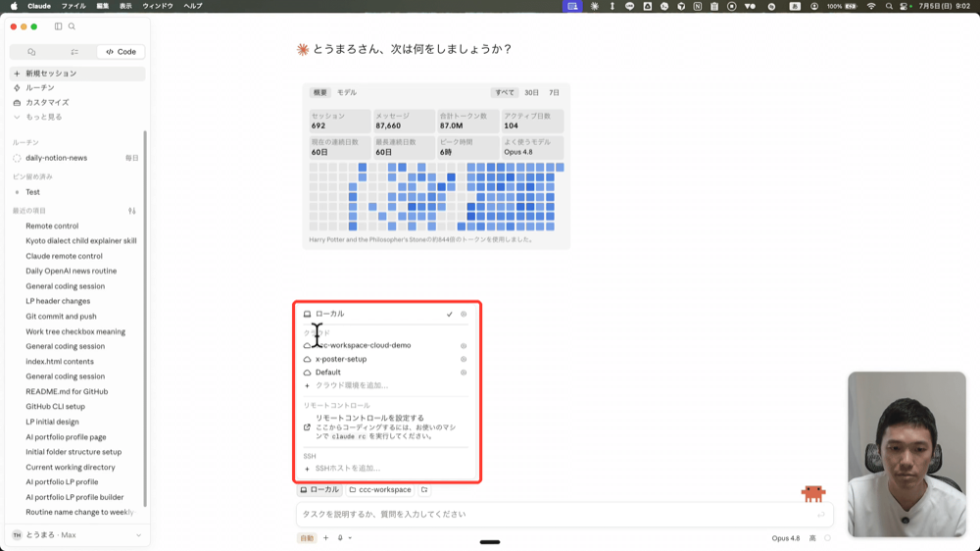
Task: Open the Apple menu
Action: pos(14,6)
